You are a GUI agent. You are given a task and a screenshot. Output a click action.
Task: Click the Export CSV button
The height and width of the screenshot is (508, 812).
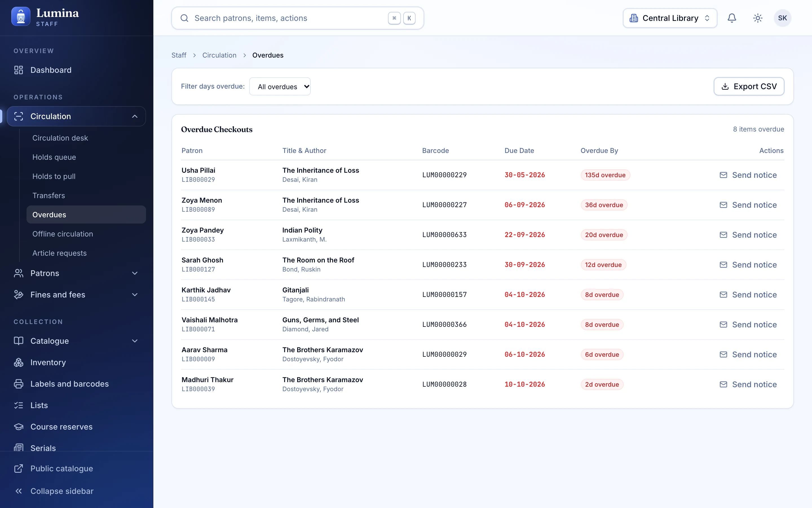click(x=749, y=86)
